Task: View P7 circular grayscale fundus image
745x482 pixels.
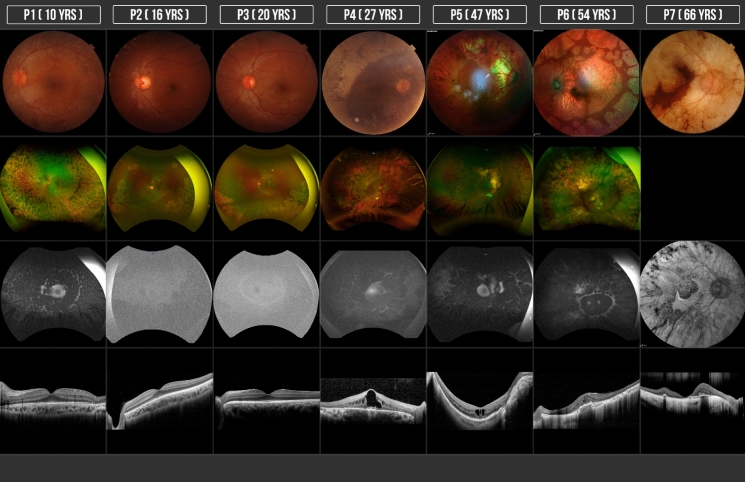Action: tap(693, 294)
